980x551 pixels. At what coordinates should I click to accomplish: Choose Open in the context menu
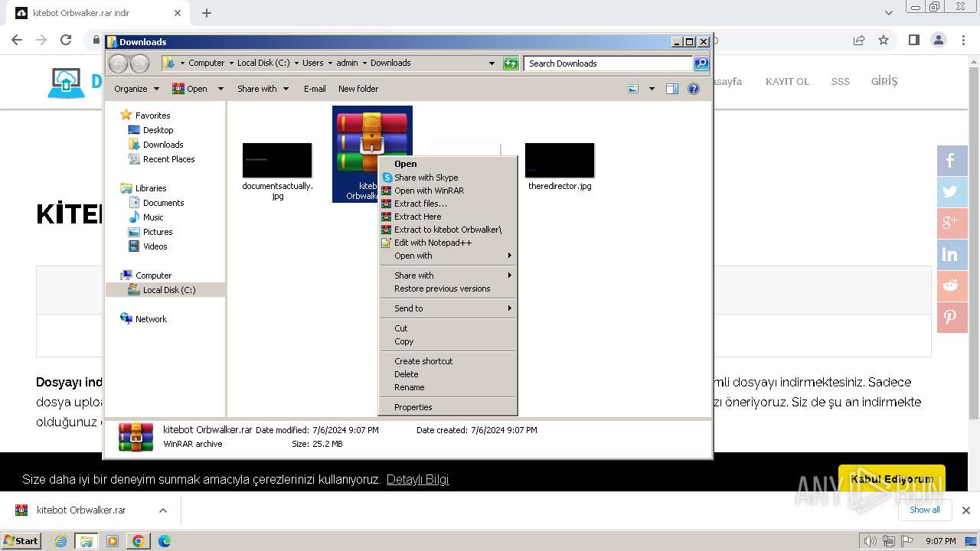pos(449,164)
